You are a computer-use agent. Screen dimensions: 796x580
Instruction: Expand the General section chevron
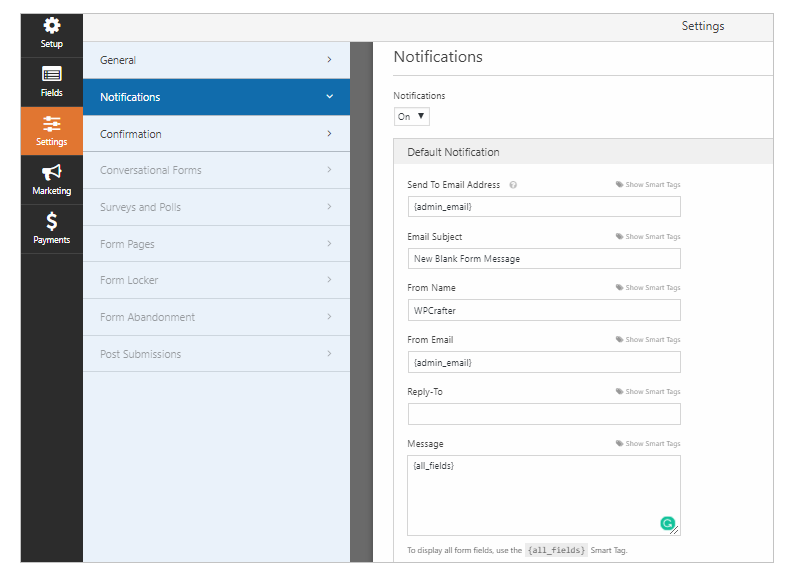(x=329, y=60)
